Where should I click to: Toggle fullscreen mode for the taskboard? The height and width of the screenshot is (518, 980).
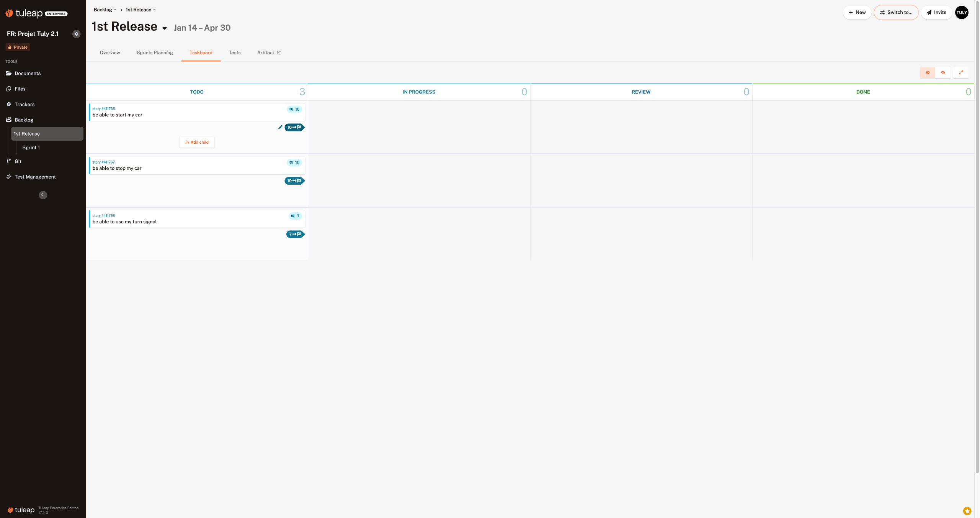(961, 72)
